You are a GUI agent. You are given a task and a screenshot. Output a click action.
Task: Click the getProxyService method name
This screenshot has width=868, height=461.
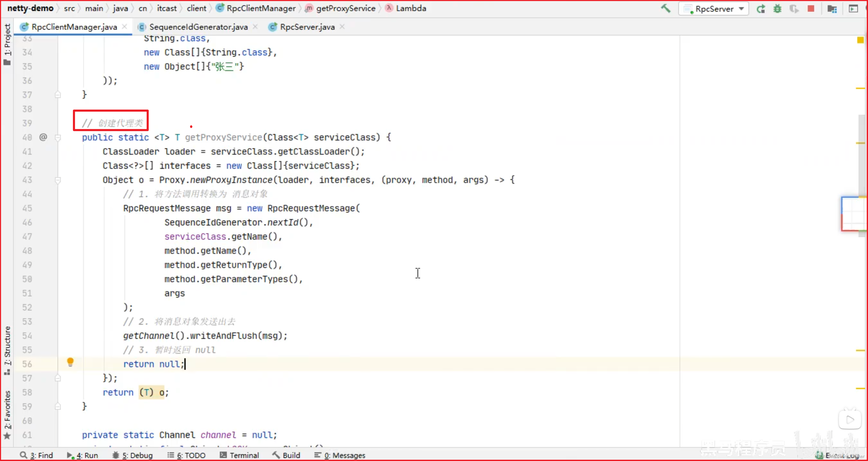pyautogui.click(x=223, y=137)
